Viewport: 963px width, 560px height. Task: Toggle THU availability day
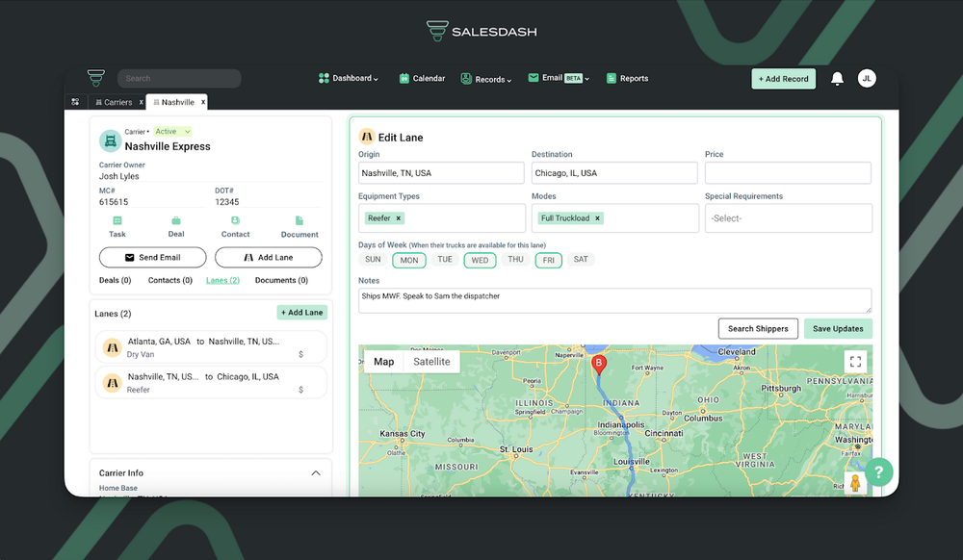515,260
